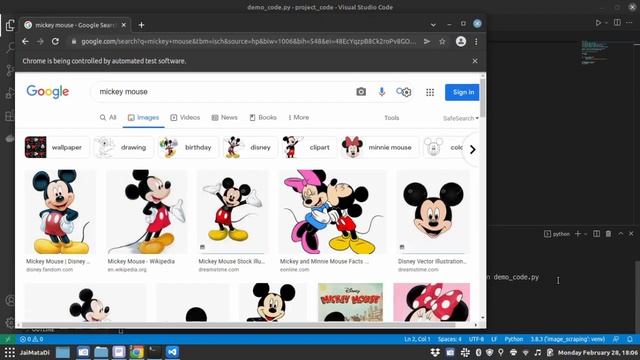Split VS Code terminal panel
This screenshot has height=360, width=640.
click(x=596, y=233)
